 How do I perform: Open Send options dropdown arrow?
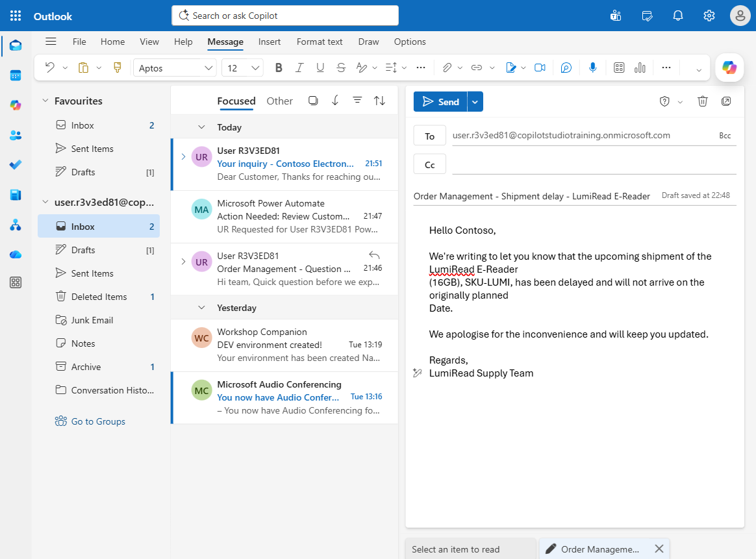475,102
